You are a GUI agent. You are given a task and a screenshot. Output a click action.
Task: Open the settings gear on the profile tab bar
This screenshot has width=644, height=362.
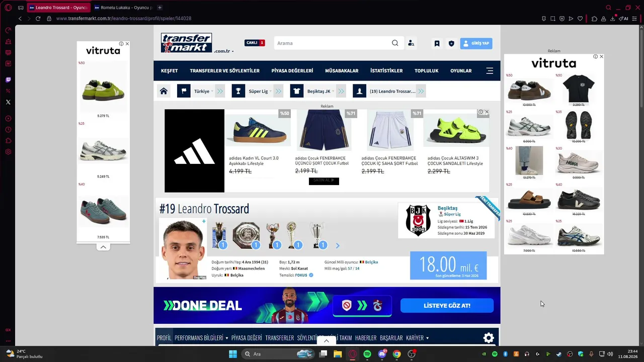pyautogui.click(x=489, y=338)
